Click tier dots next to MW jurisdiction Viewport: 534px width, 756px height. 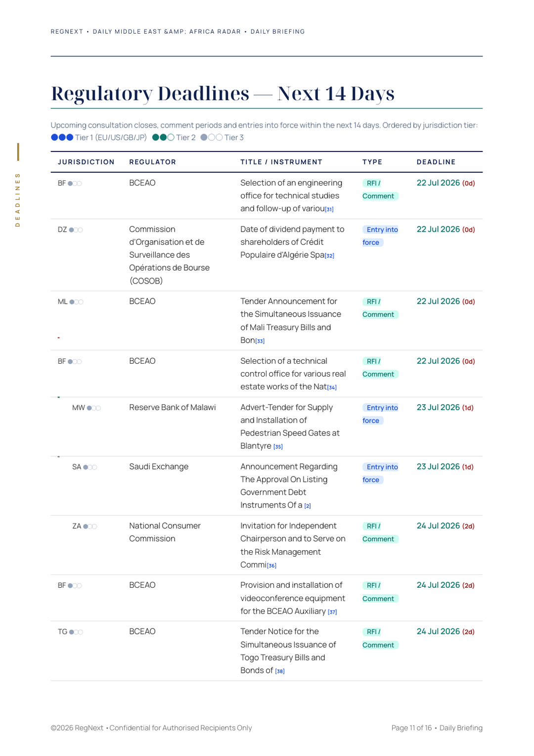click(94, 408)
